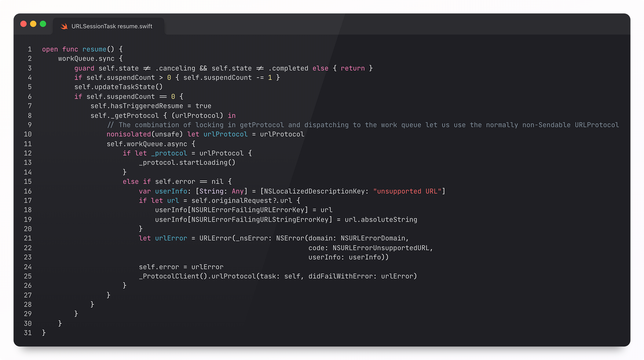
Task: Click the resume function name
Action: 94,49
